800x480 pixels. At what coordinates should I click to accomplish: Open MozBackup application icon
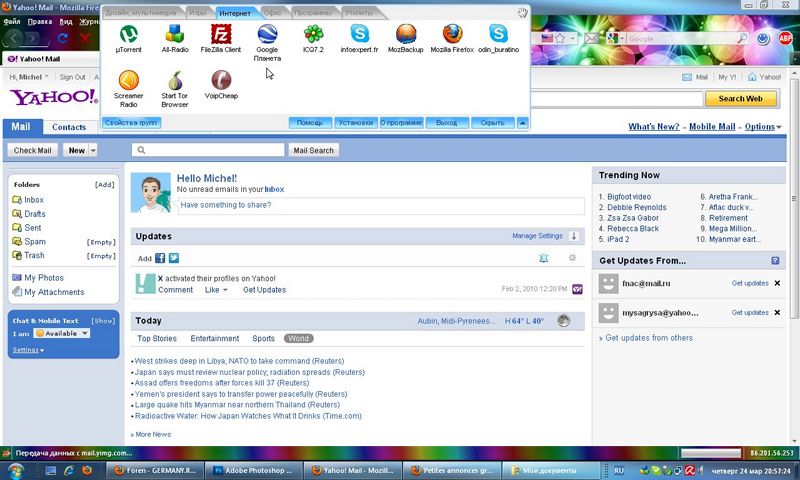(405, 35)
